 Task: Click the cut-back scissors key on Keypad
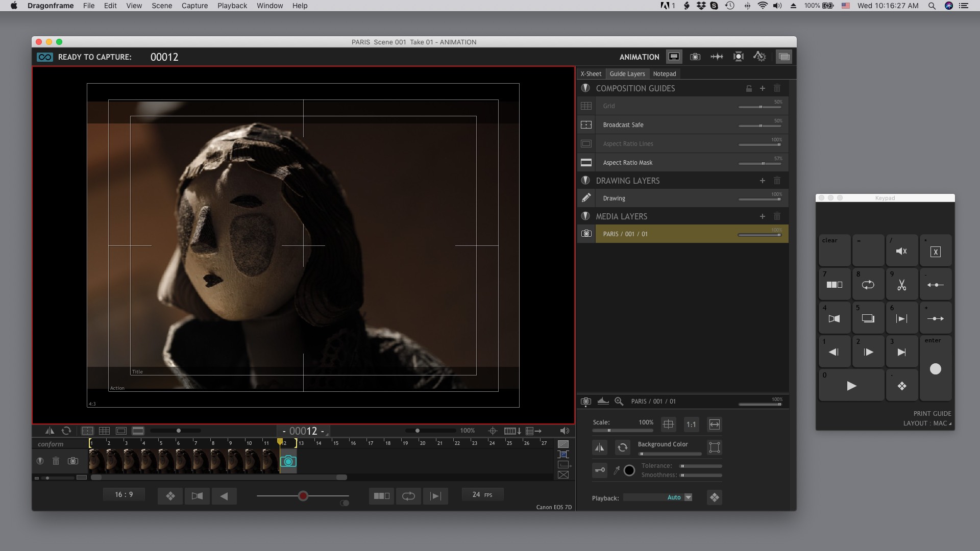point(902,284)
